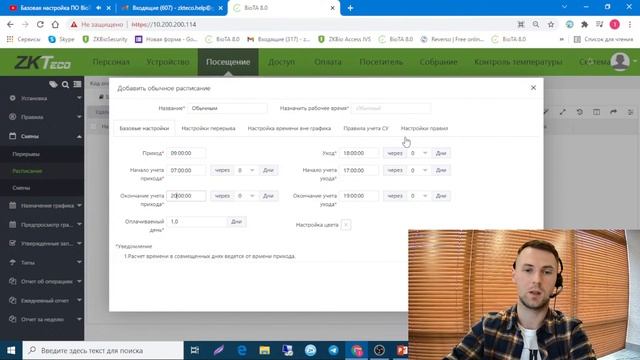
Task: Go to the browser home page icon
Action: 55,24
